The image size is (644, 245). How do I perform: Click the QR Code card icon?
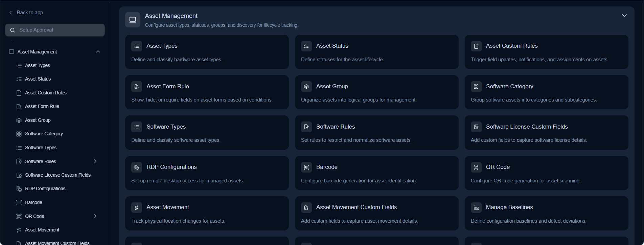point(476,167)
